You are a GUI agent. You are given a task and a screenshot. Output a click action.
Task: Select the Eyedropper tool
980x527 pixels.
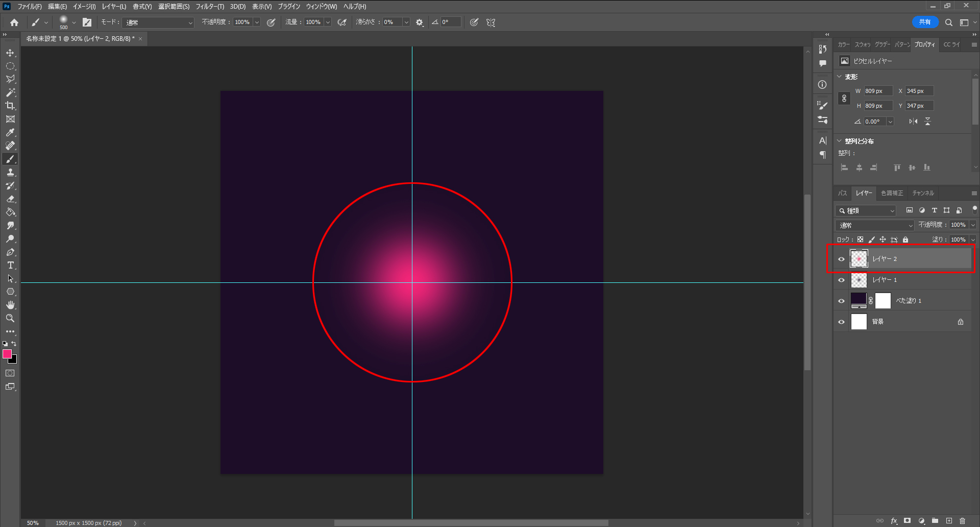[x=10, y=133]
